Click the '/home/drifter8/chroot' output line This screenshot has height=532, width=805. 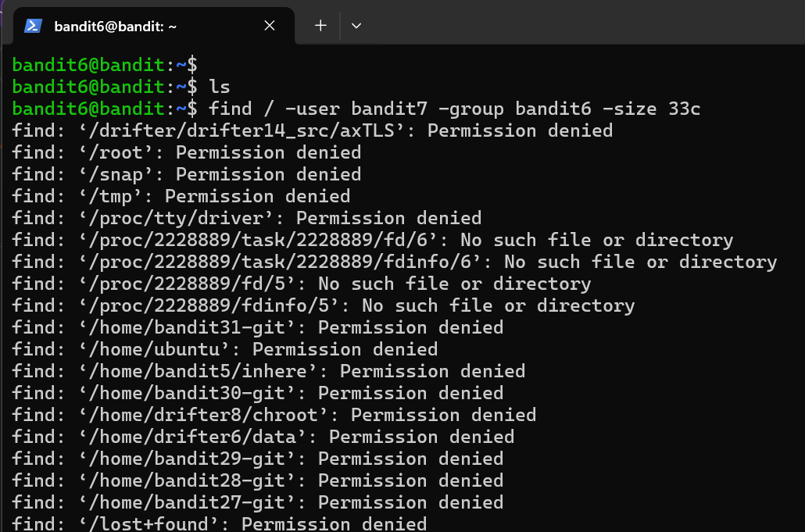click(x=274, y=415)
